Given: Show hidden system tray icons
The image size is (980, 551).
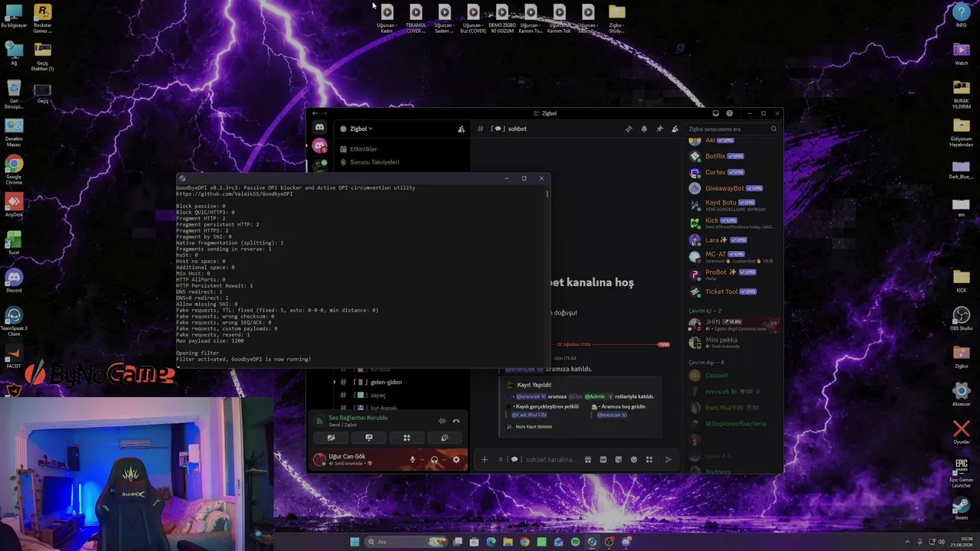Looking at the screenshot, I should click(908, 542).
